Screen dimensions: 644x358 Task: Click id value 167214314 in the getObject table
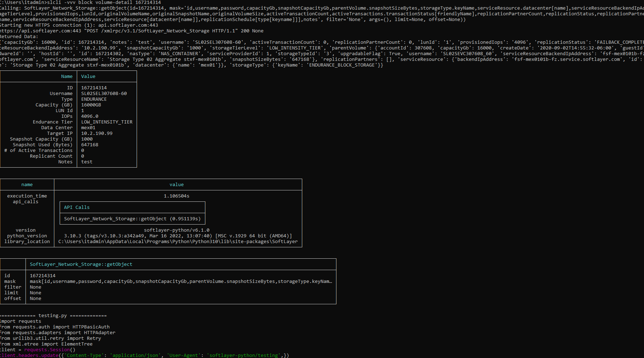coord(43,276)
